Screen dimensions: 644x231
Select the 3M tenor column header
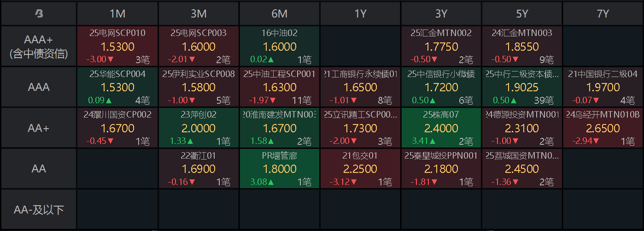[199, 14]
